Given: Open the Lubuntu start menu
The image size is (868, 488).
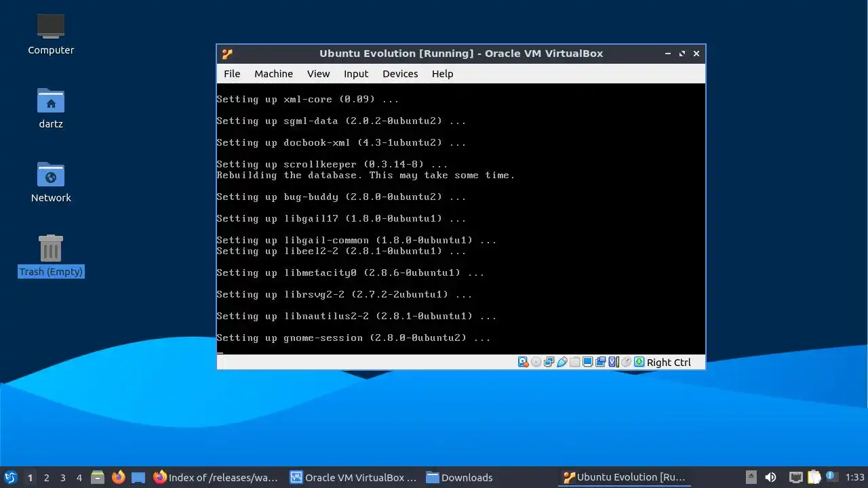Looking at the screenshot, I should click(x=10, y=477).
